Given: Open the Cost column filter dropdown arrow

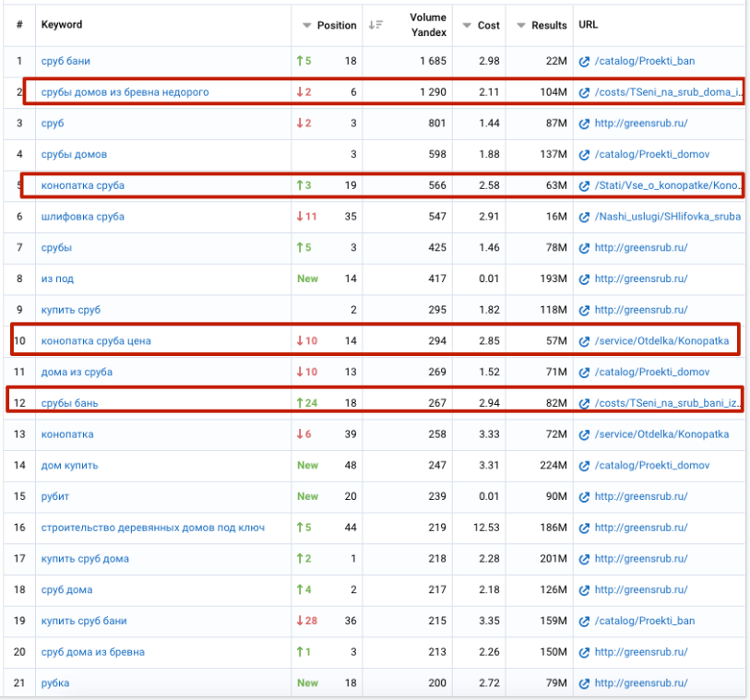Looking at the screenshot, I should point(468,26).
